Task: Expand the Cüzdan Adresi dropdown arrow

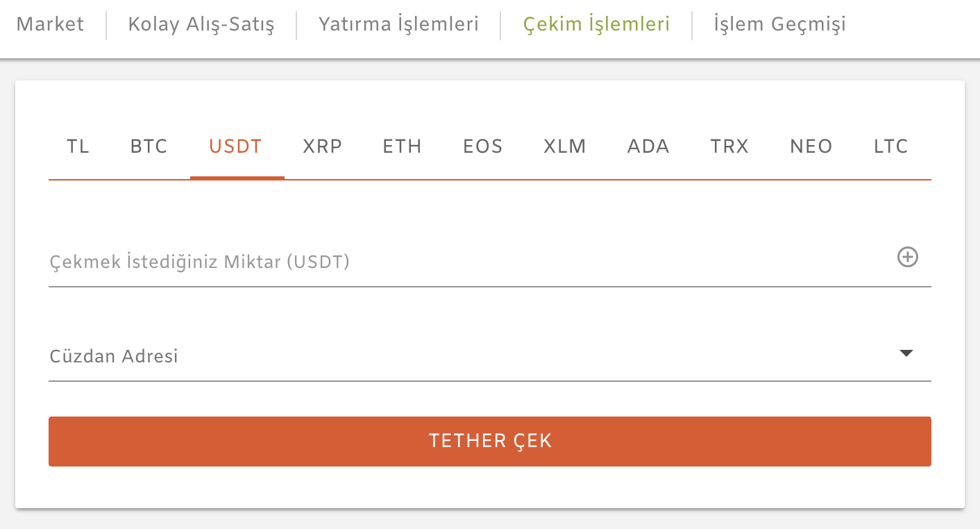Action: point(906,353)
